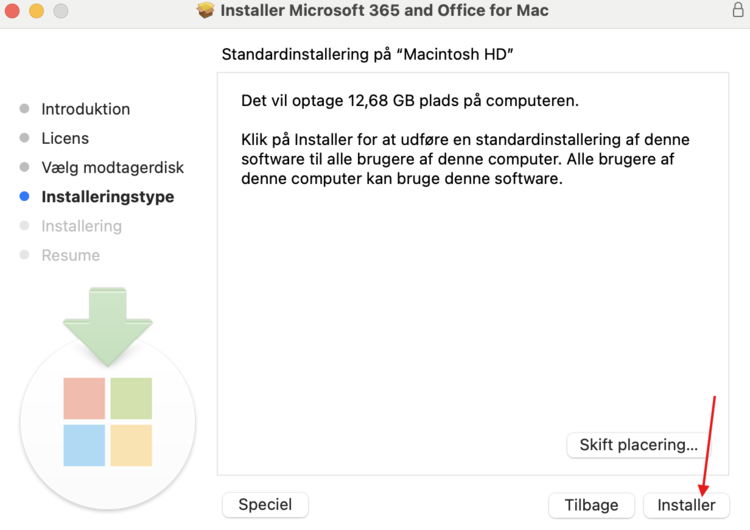Go back with the Tilbage button
The height and width of the screenshot is (530, 750).
(x=591, y=505)
